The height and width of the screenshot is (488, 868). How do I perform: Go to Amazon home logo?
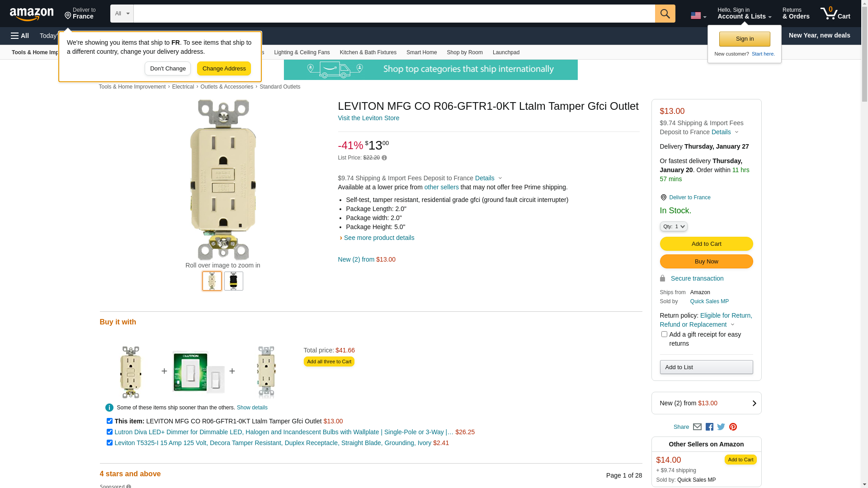coord(32,14)
